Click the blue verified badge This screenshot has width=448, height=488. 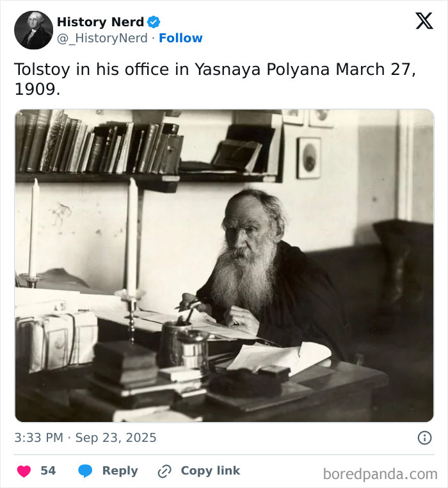coord(154,22)
